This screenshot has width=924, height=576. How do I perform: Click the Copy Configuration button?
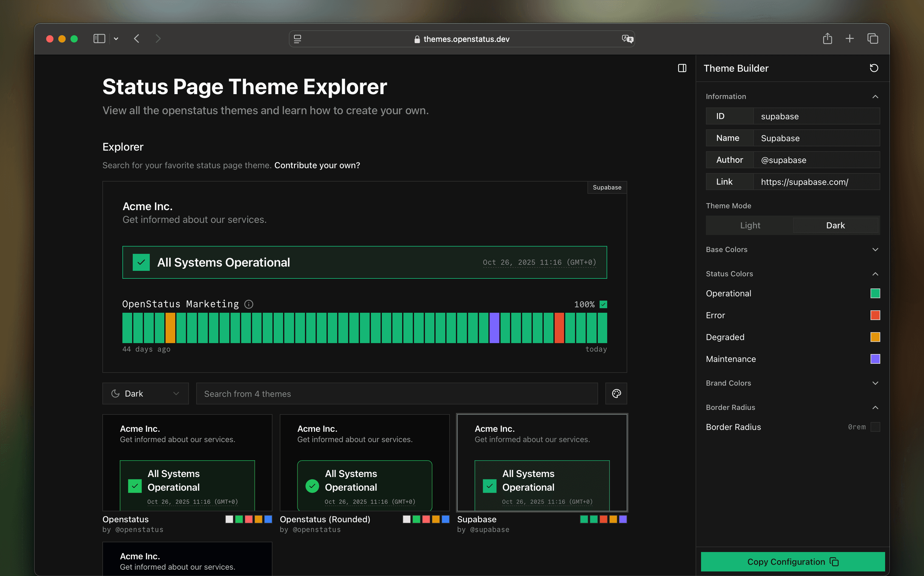[x=792, y=561]
